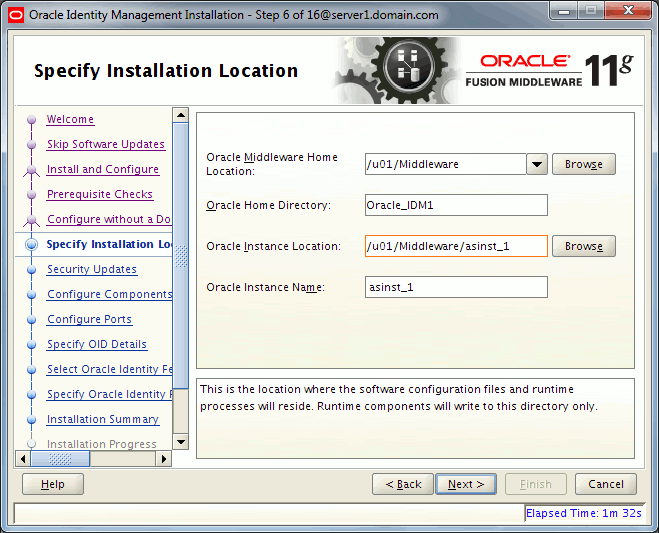Focus the Oracle Middleware Home Location field
This screenshot has width=659, height=533.
(x=445, y=164)
